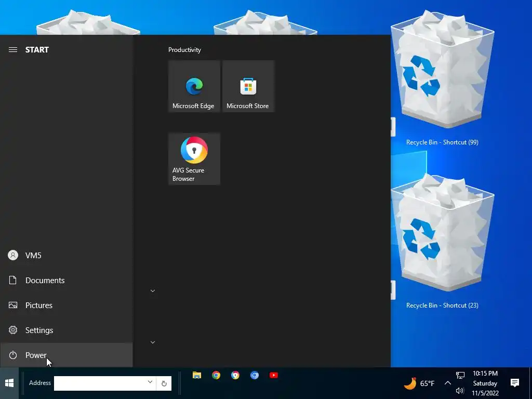Screen dimensions: 532x399
Task: Launch the Microsoft Store tile
Action: pos(248,86)
